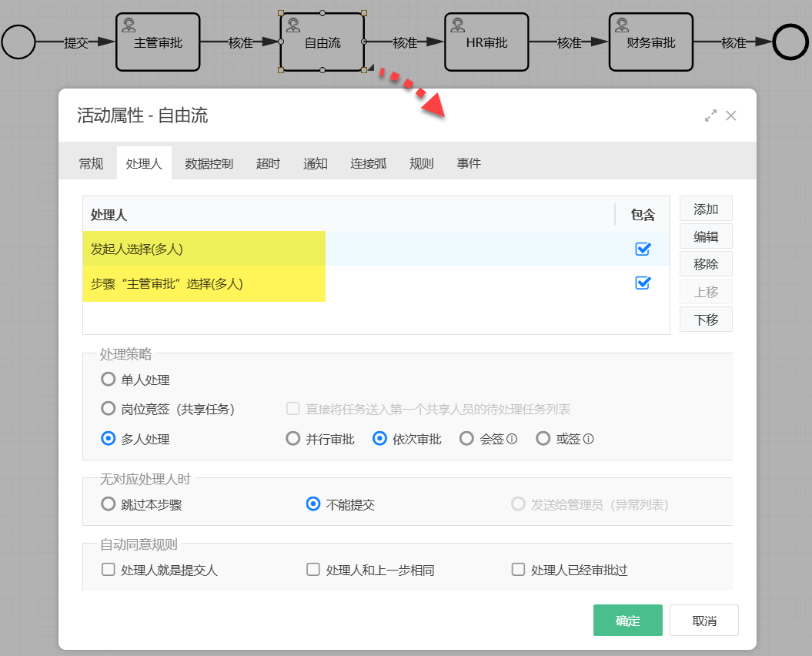812x656 pixels.
Task: Open the 通知 tab
Action: pyautogui.click(x=315, y=163)
